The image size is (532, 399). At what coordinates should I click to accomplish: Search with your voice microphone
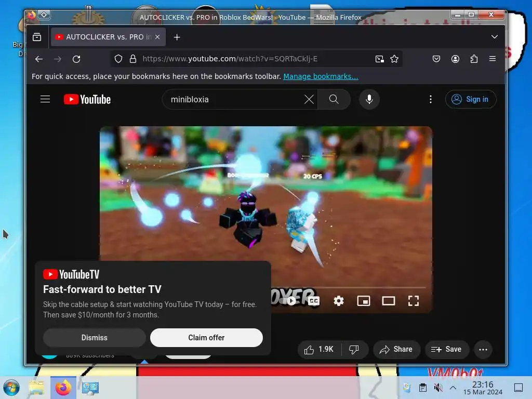[369, 99]
